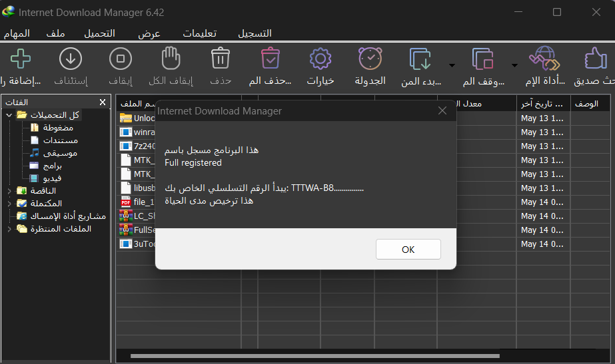Image resolution: width=615 pixels, height=364 pixels.
Task: Open the عرض menu
Action: pos(149,34)
